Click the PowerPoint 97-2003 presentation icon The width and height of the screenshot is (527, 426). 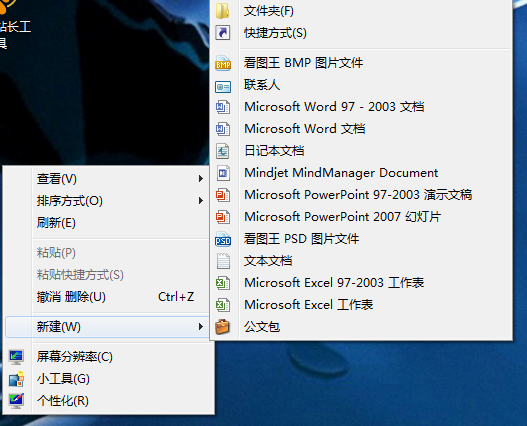(x=223, y=195)
